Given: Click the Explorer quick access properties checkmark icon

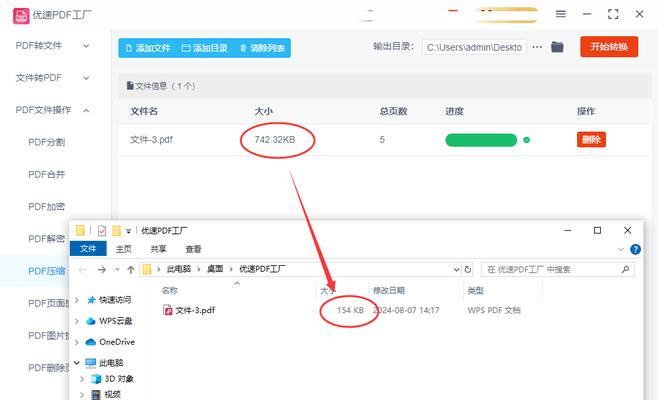Looking at the screenshot, I should (102, 230).
